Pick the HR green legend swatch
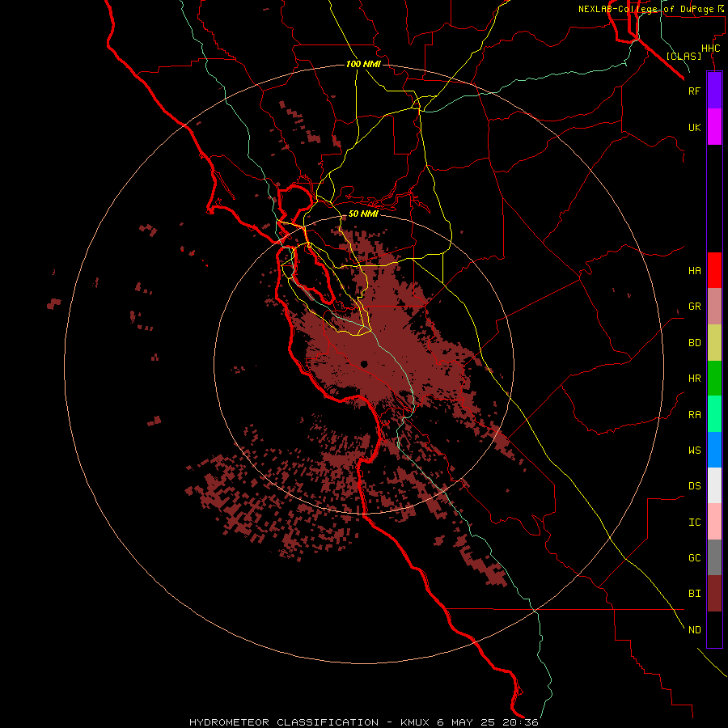728x728 pixels. [x=714, y=379]
